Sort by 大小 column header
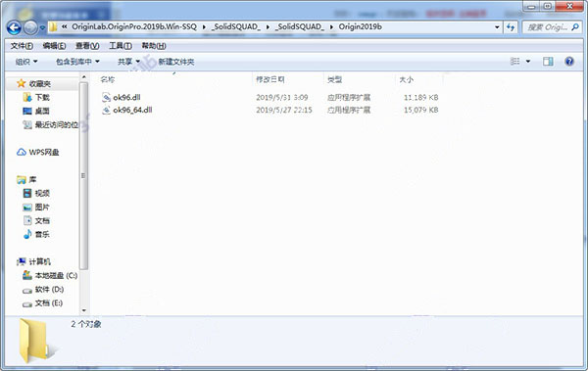The width and height of the screenshot is (588, 371). tap(406, 79)
